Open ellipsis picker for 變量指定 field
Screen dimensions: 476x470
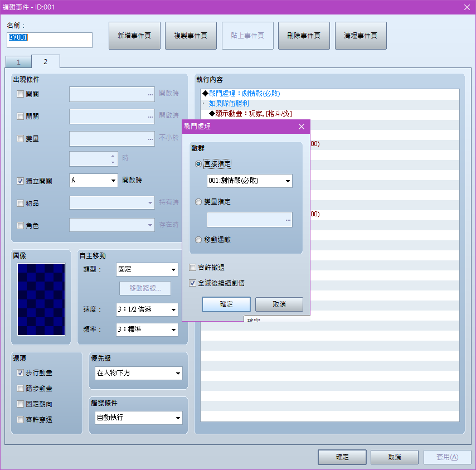pyautogui.click(x=288, y=220)
